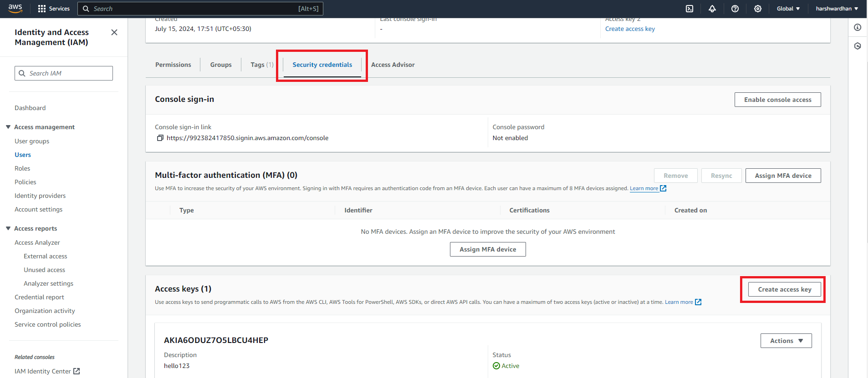Viewport: 868px width, 378px height.
Task: Click the Active status indicator
Action: click(506, 366)
